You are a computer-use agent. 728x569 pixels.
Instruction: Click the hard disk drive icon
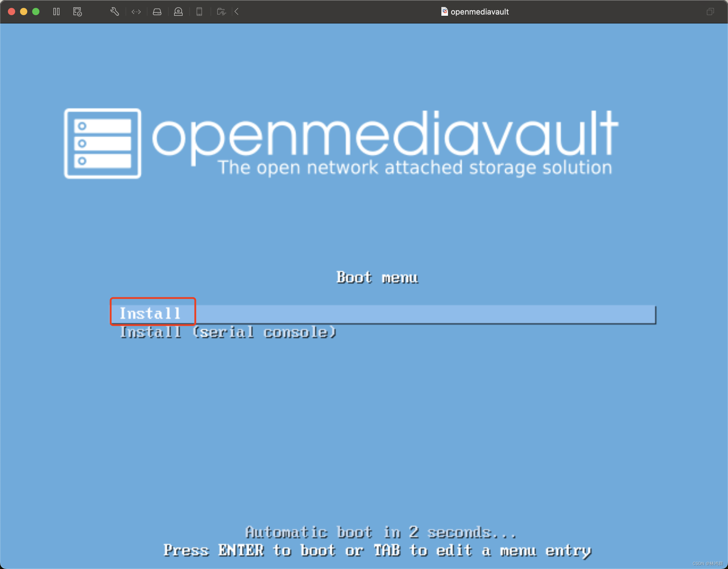(x=157, y=12)
